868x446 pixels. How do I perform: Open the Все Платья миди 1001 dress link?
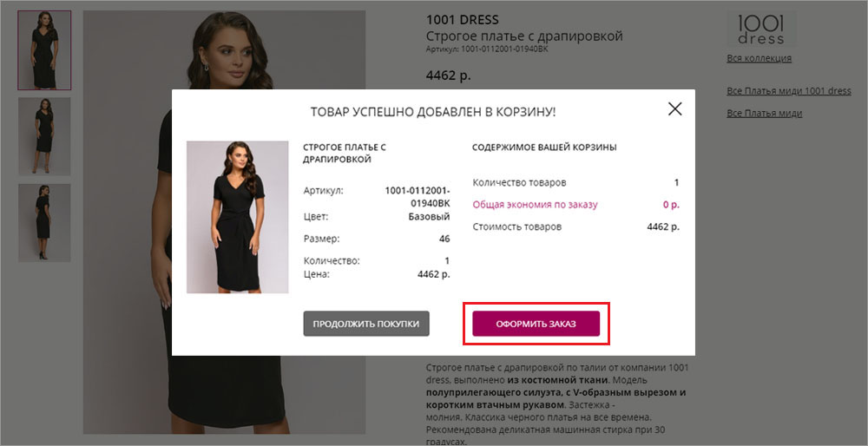pyautogui.click(x=788, y=91)
